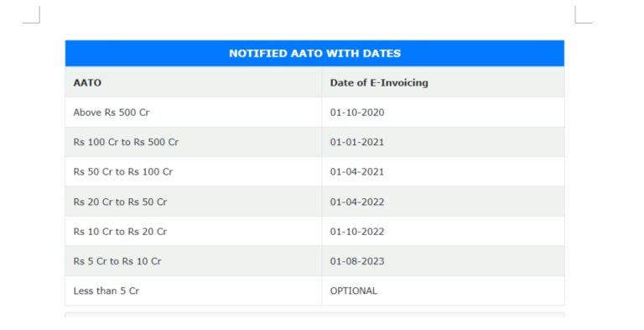Click the date '01-08-2023'
The width and height of the screenshot is (644, 330).
(357, 261)
